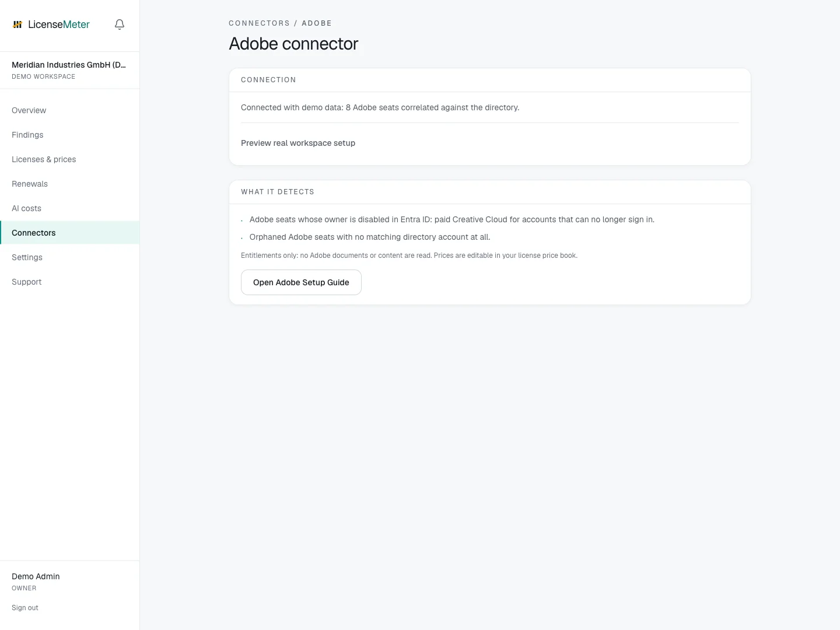Select AI costs in the sidebar
The image size is (840, 630).
pos(69,208)
